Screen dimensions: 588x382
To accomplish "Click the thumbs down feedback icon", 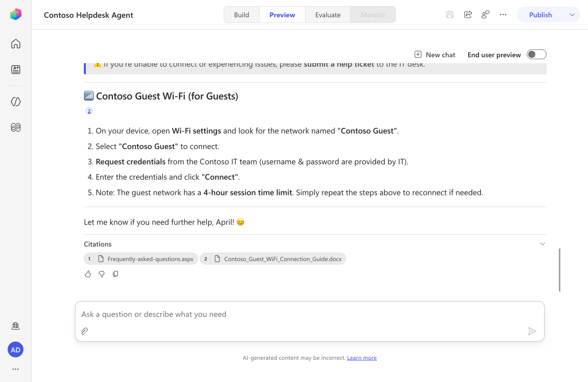I will tap(102, 274).
